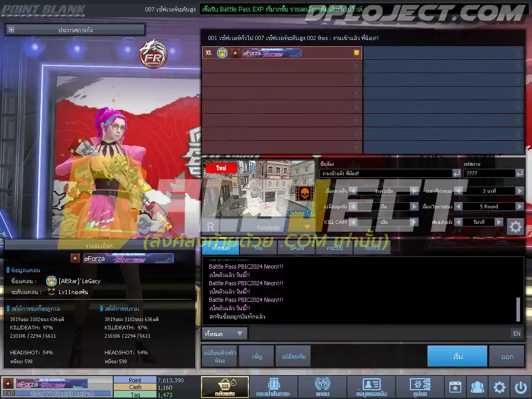The height and width of the screenshot is (399, 532).
Task: Click the blue เริ่ม start button
Action: click(457, 356)
